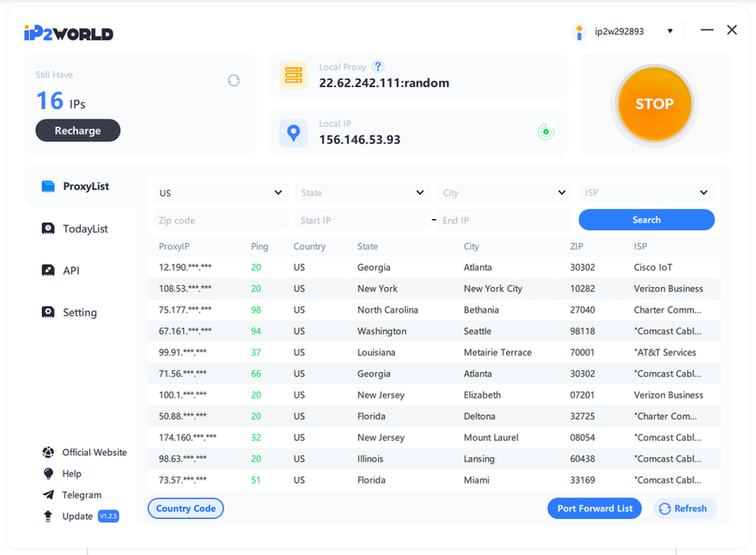Open the State dropdown filter

click(x=362, y=193)
